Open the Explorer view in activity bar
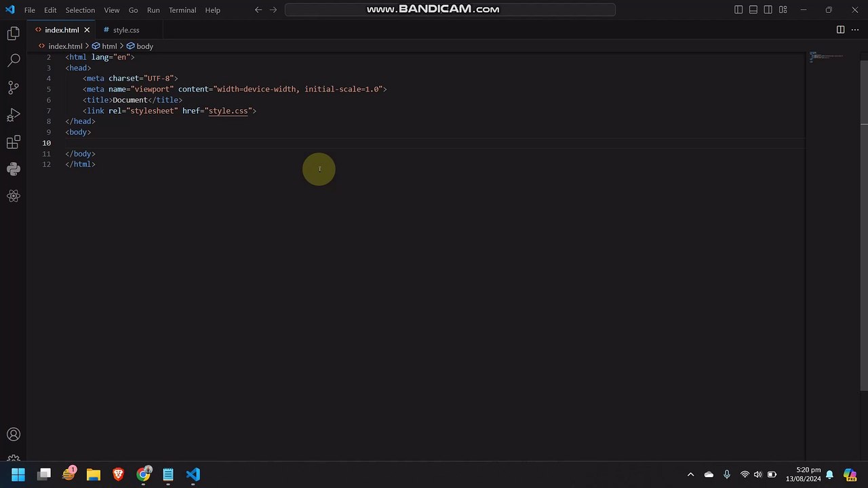868x488 pixels. 14,33
